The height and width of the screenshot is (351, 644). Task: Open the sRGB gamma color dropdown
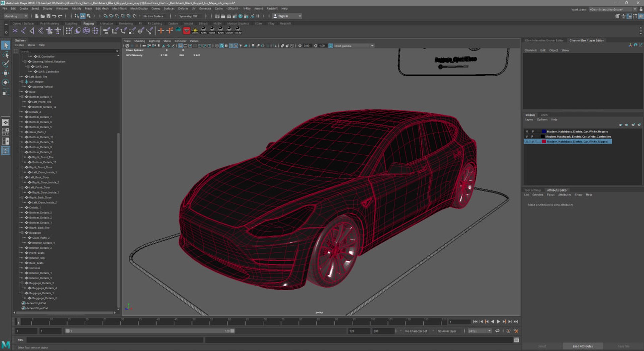coord(354,46)
